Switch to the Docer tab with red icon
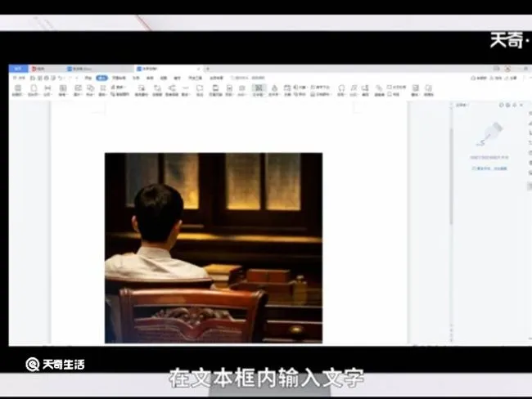This screenshot has width=532, height=399. click(38, 69)
